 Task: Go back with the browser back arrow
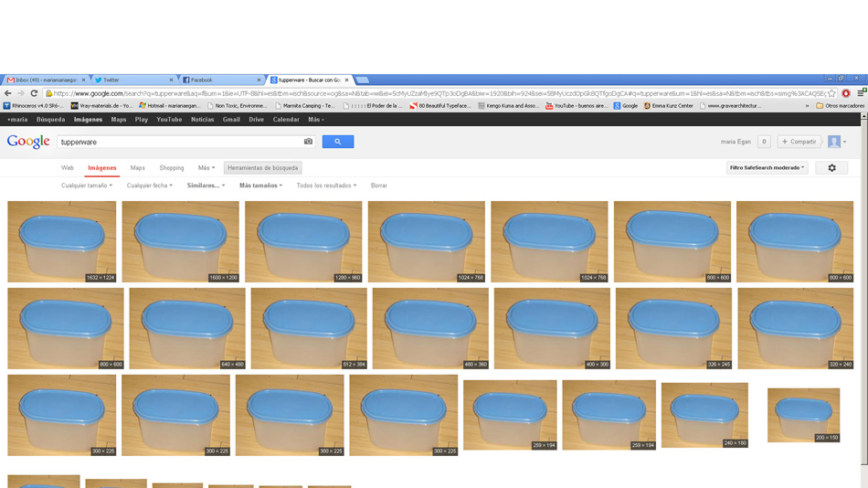coord(7,93)
